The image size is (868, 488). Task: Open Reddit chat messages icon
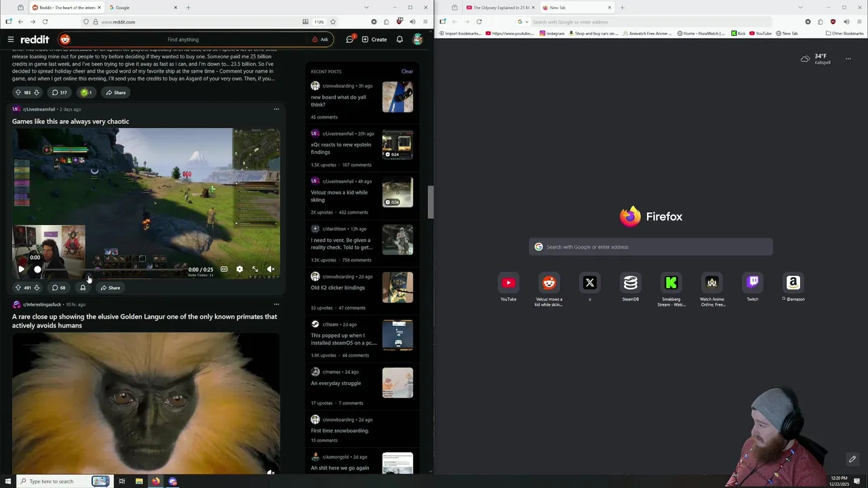pyautogui.click(x=350, y=39)
